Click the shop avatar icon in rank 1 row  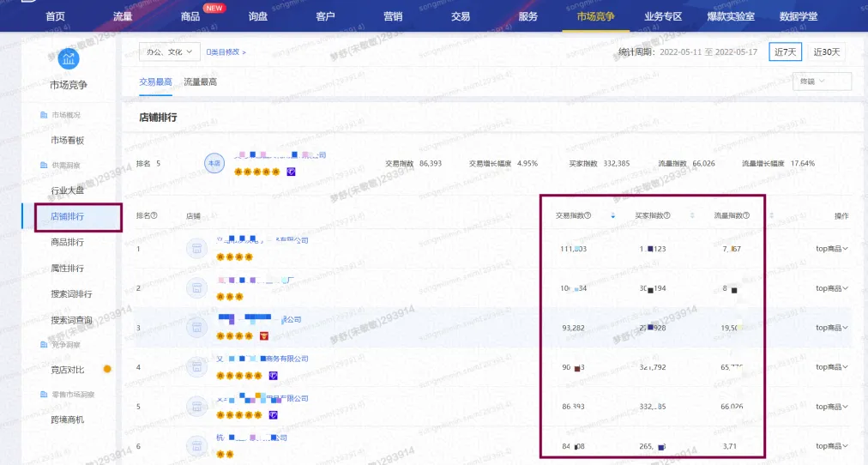pos(198,250)
